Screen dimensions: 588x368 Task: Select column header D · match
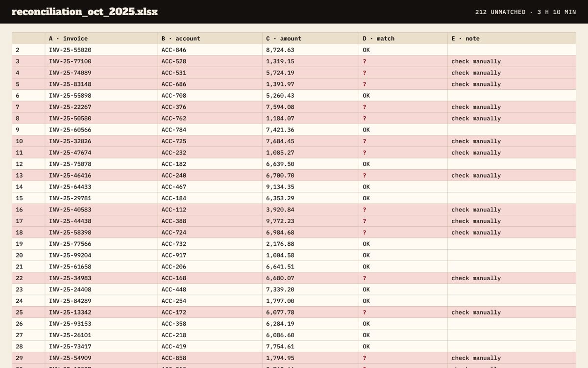pos(403,38)
